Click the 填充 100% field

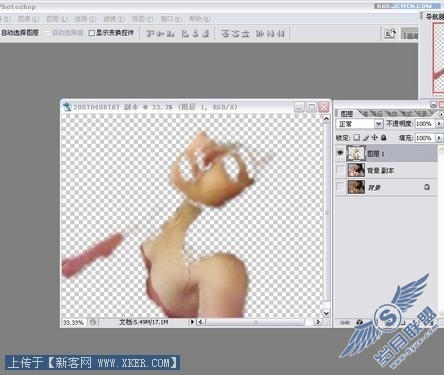425,137
